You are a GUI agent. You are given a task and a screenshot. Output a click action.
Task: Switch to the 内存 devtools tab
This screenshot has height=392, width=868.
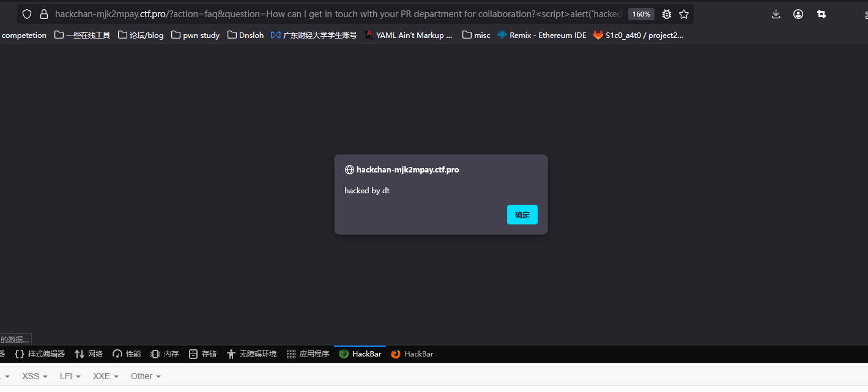pyautogui.click(x=165, y=354)
